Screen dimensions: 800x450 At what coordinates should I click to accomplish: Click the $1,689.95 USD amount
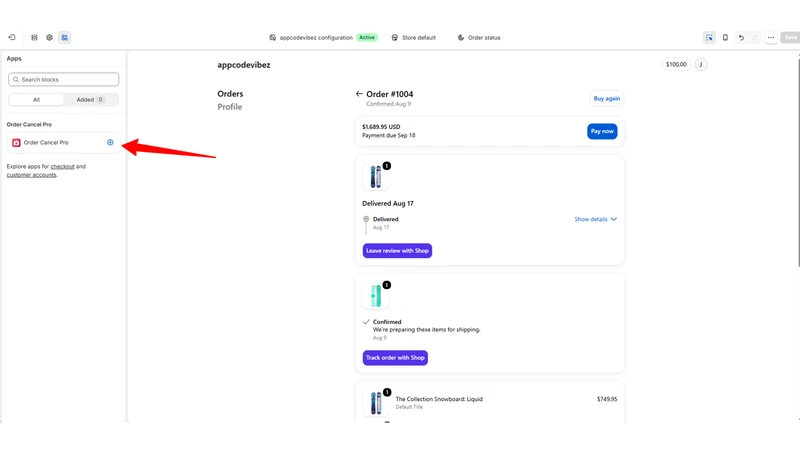coord(381,127)
